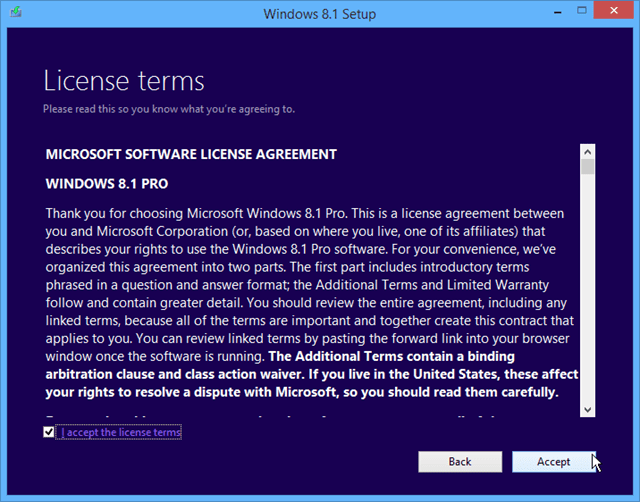The image size is (640, 502).
Task: Click the Accept button
Action: (x=553, y=462)
